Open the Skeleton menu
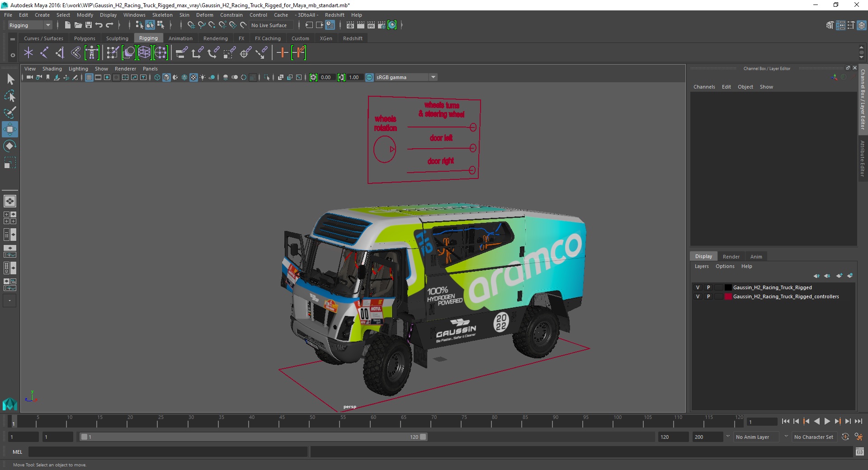 (162, 15)
